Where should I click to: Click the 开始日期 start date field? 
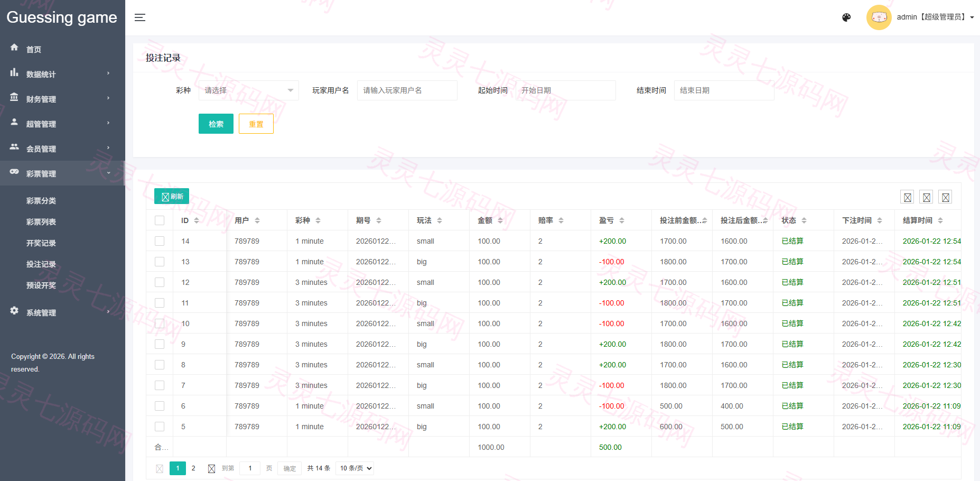click(x=566, y=90)
